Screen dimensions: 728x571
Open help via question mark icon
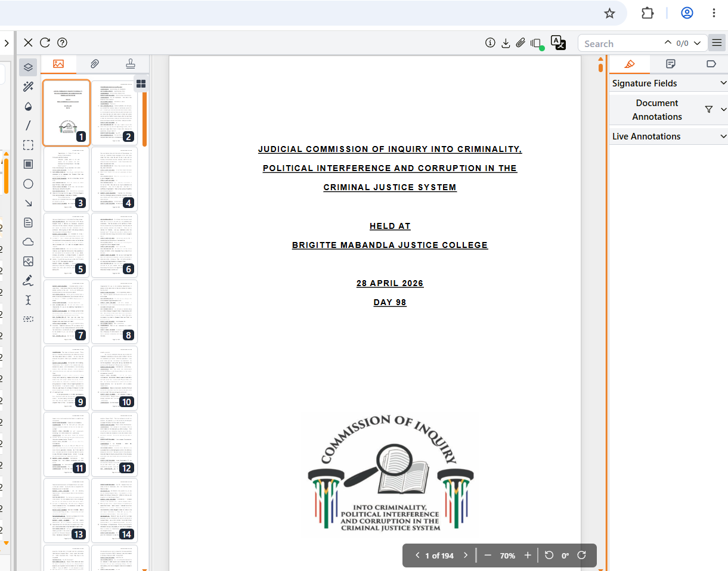(62, 42)
